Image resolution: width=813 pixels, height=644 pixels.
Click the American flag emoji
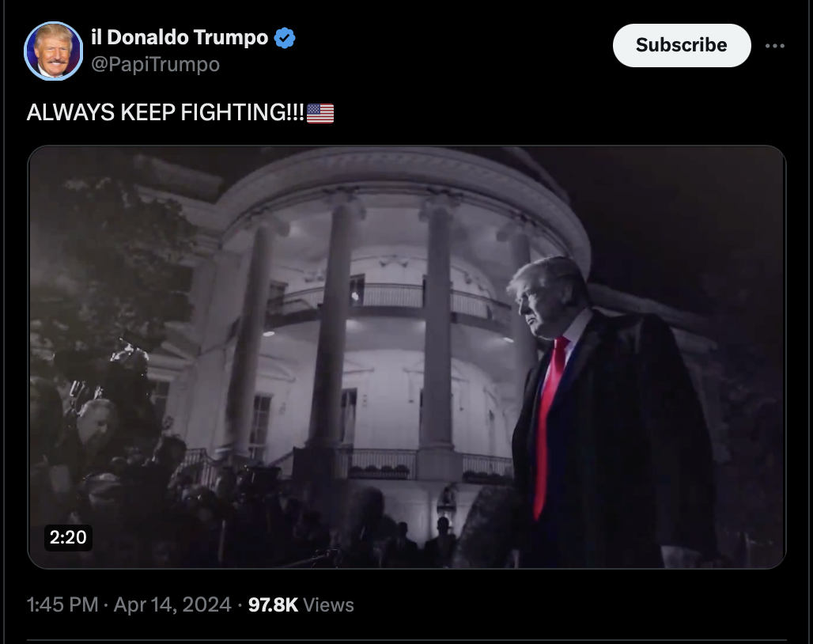(x=320, y=113)
